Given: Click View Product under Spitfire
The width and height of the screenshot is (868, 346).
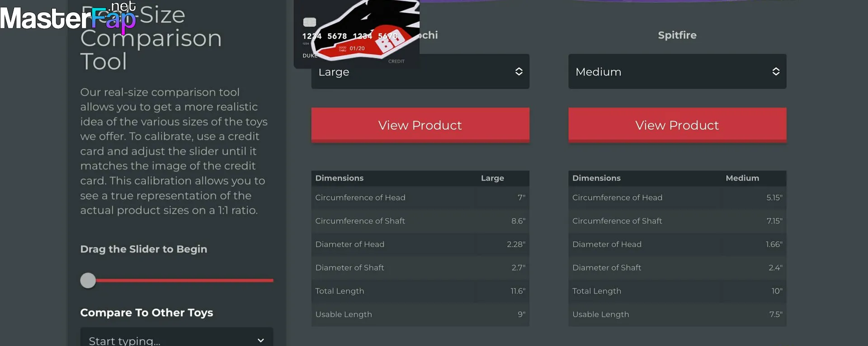Looking at the screenshot, I should tap(677, 125).
